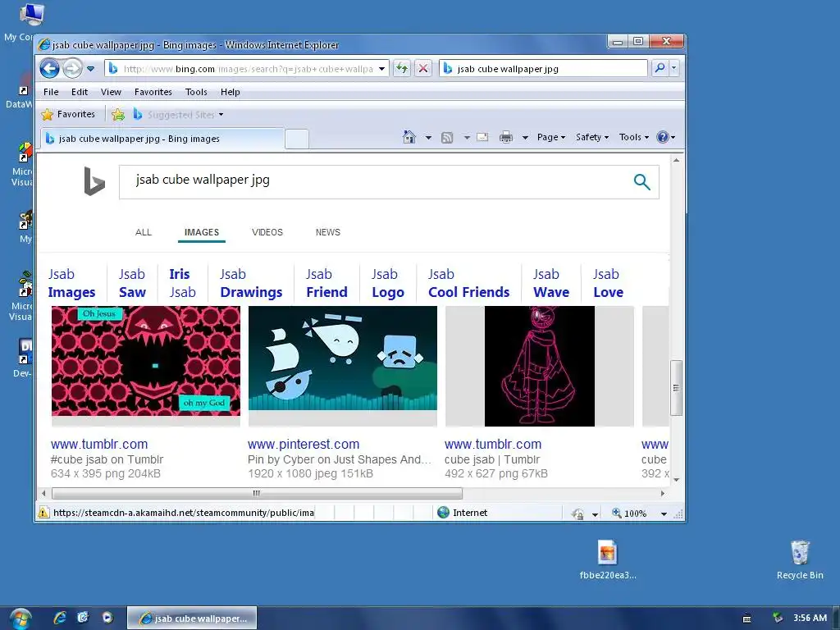
Task: Click the Jsab Friend suggestion
Action: (326, 283)
